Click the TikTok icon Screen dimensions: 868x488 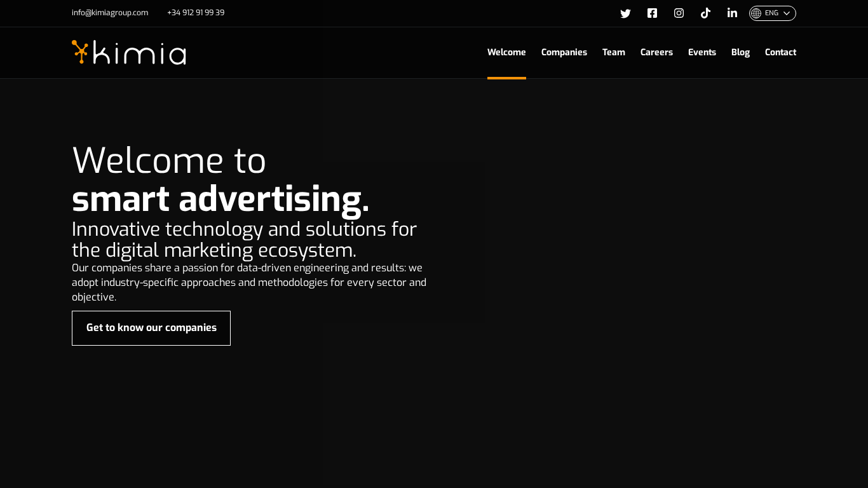(705, 13)
